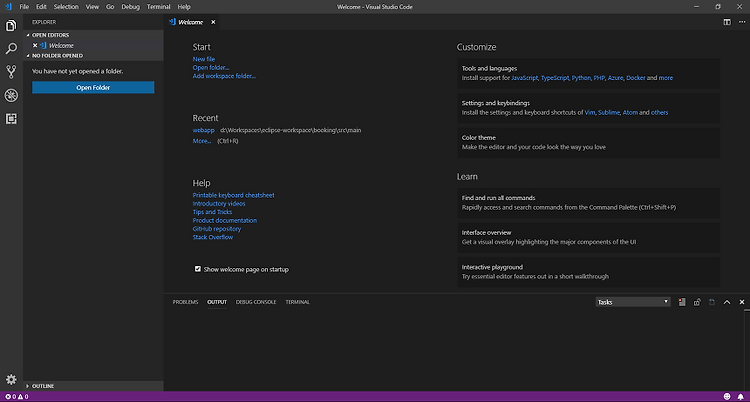Split the editor using the layout icon
The image size is (750, 402).
pyautogui.click(x=727, y=22)
